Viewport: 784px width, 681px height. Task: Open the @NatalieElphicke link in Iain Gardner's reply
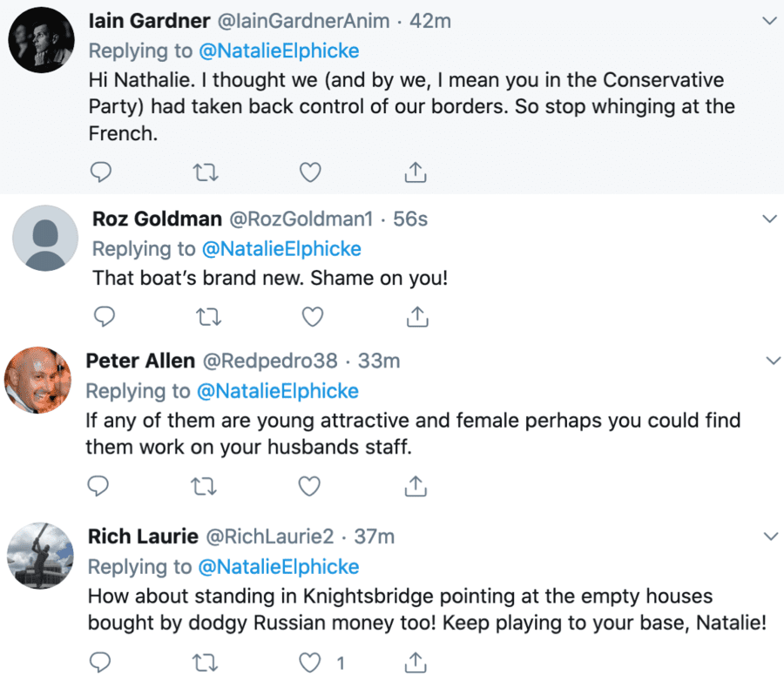[x=277, y=50]
